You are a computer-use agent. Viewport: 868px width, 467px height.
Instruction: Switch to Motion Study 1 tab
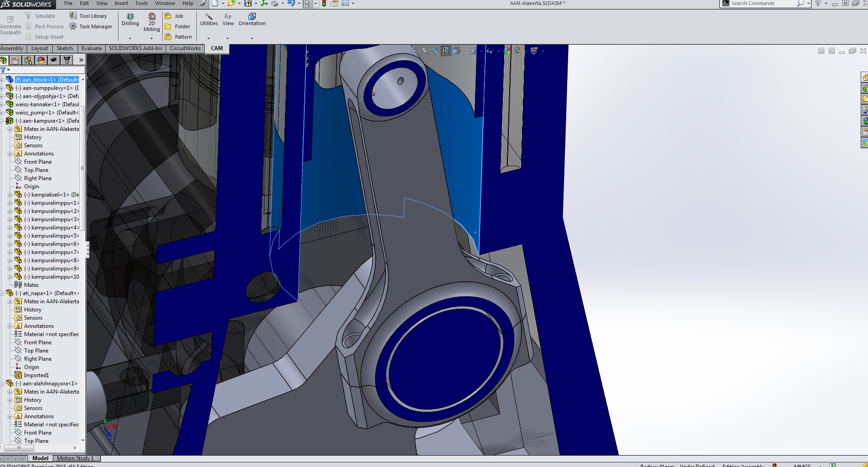[75, 458]
